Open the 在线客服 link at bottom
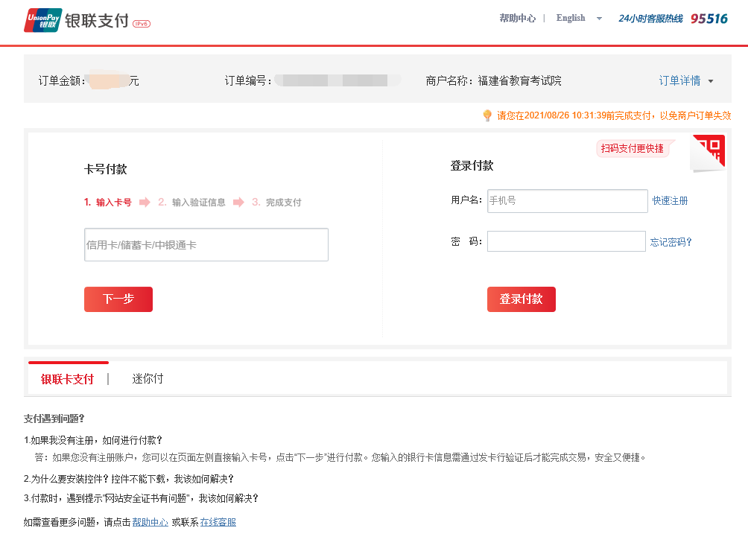Viewport: 748px width, 560px height. coord(218,522)
